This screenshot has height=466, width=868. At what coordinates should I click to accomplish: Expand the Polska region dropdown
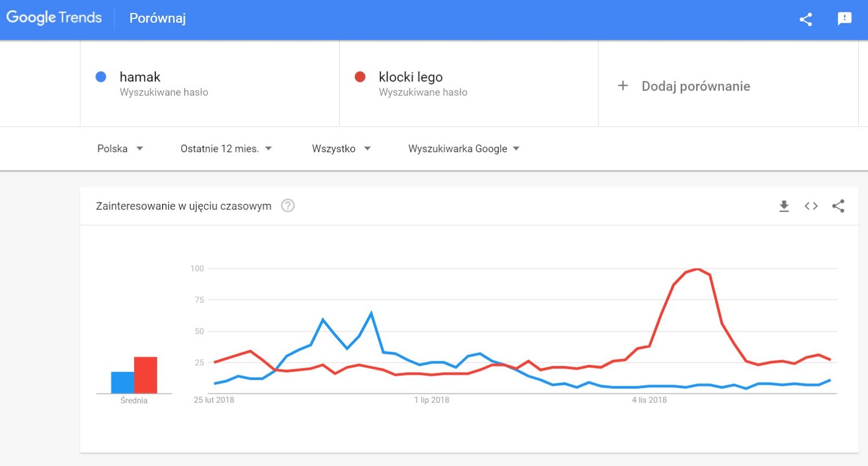(120, 149)
